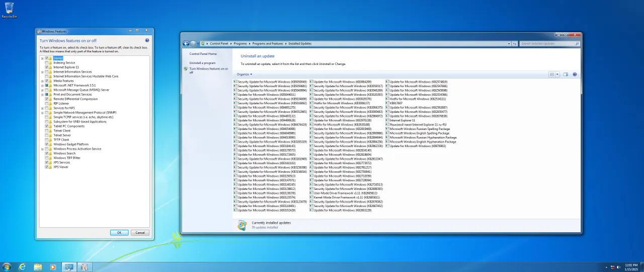Select the Internet Explorer 11 update entry
Image resolution: width=644 pixels, height=272 pixels.
point(400,120)
